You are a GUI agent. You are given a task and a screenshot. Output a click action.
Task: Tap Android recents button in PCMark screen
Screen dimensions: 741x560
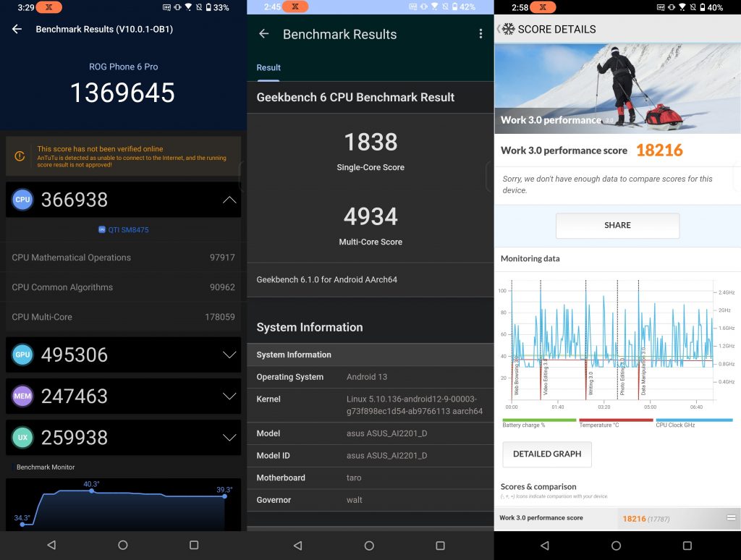click(x=687, y=546)
